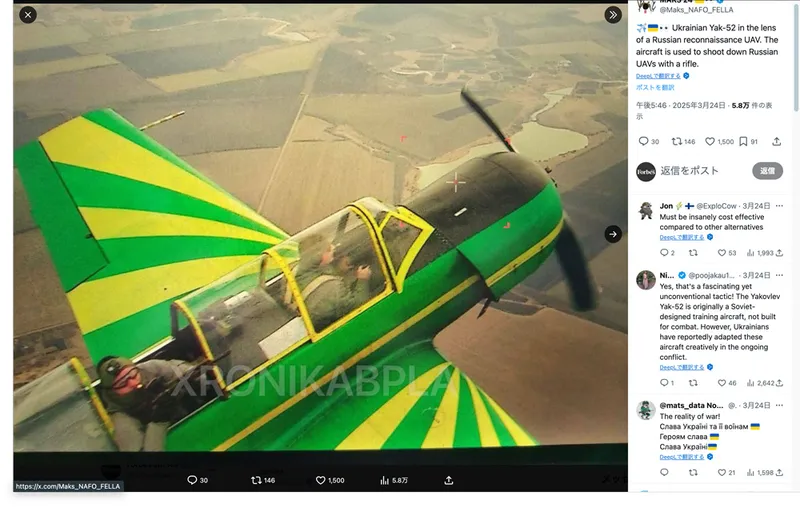Click the 3月24日 date on @poojakau1's reply
The height and width of the screenshot is (507, 800).
tap(756, 275)
